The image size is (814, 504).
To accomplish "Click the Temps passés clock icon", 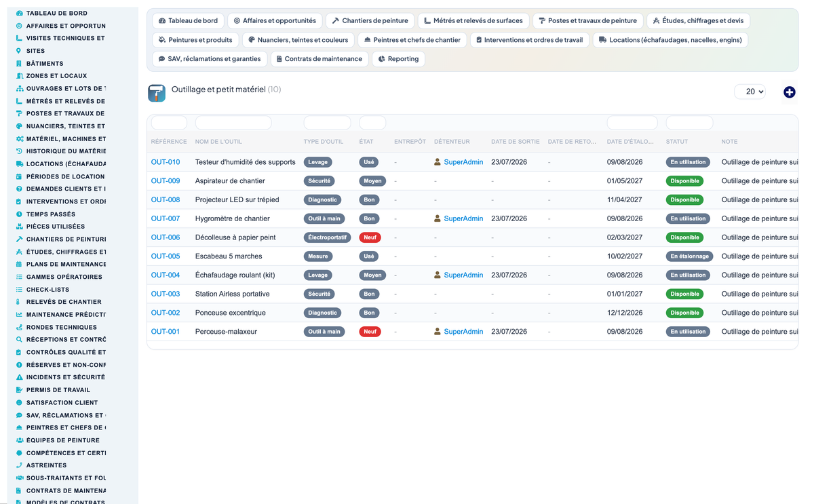I will (19, 214).
